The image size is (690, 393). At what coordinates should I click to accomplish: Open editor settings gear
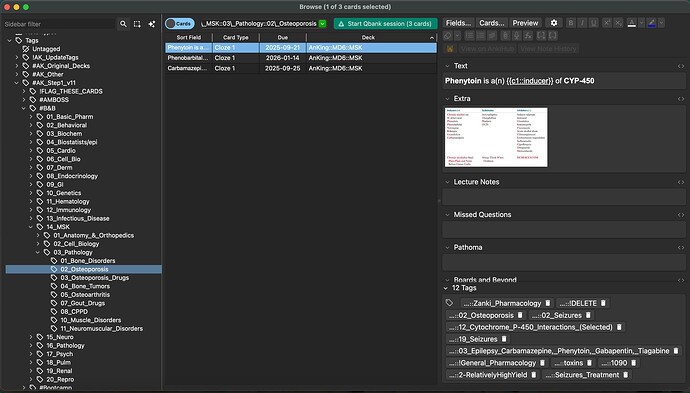pos(554,23)
